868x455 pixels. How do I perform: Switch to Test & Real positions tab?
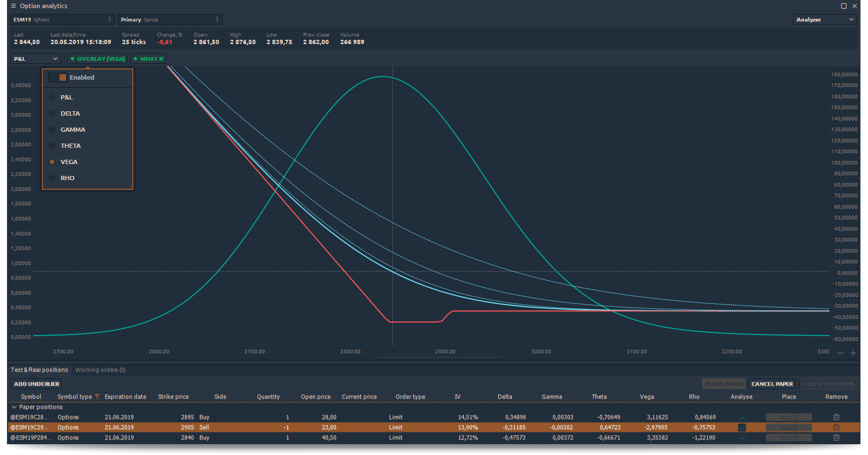[x=39, y=370]
